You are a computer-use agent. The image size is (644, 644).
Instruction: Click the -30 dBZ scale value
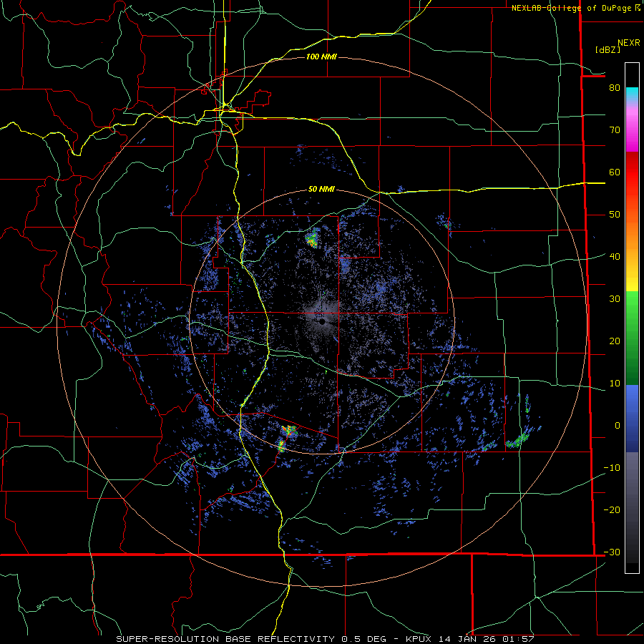tap(612, 552)
